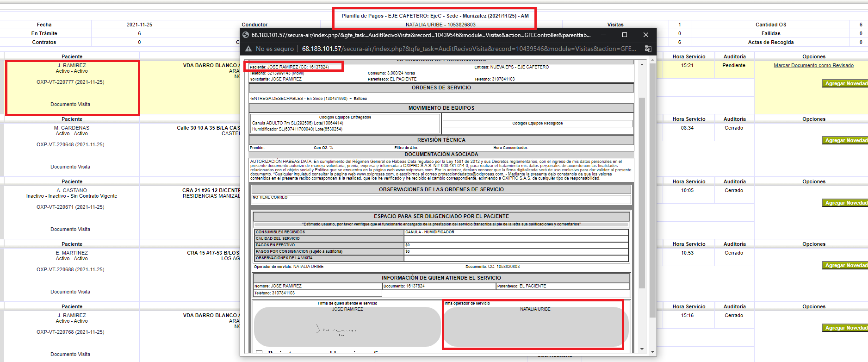Close the audit popup window
Image resolution: width=868 pixels, height=362 pixels.
point(645,35)
